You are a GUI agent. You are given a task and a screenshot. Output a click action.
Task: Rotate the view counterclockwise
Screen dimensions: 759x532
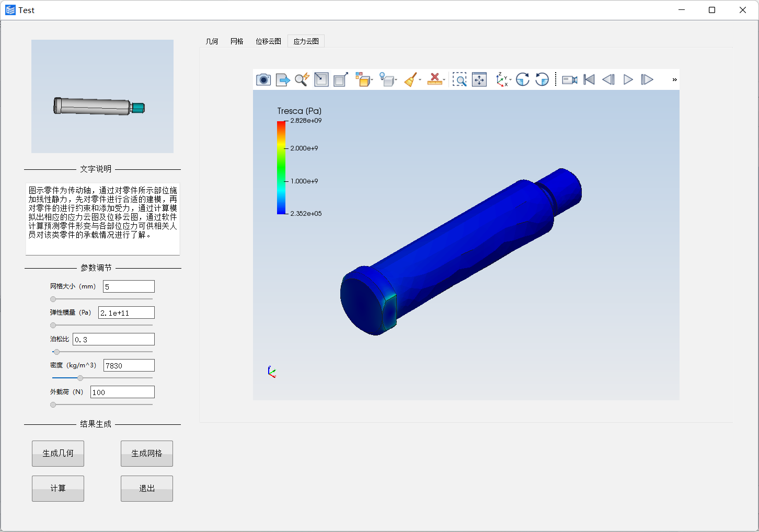[542, 79]
